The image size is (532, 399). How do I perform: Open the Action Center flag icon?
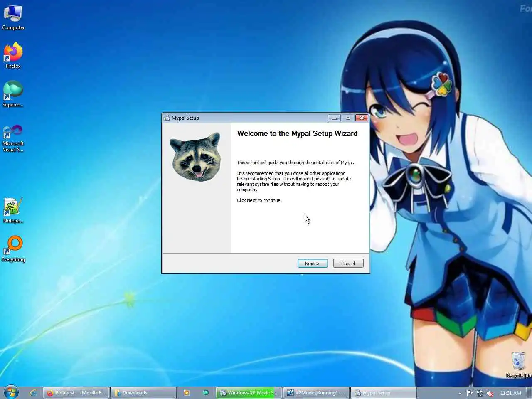pos(470,393)
